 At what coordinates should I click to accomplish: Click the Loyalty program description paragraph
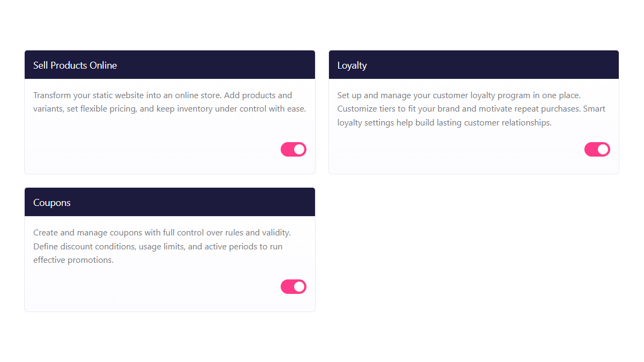[472, 109]
